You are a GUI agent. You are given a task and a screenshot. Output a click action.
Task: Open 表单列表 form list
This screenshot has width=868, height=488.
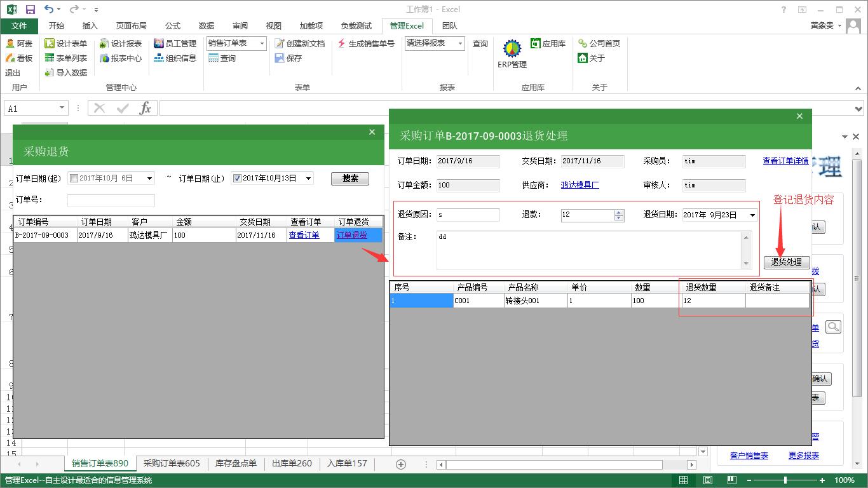[65, 58]
